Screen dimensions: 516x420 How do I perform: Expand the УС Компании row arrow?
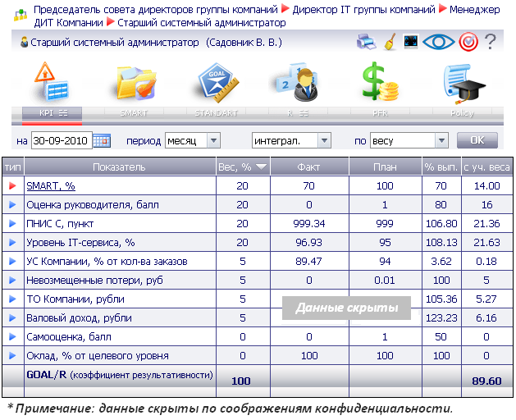pos(12,262)
